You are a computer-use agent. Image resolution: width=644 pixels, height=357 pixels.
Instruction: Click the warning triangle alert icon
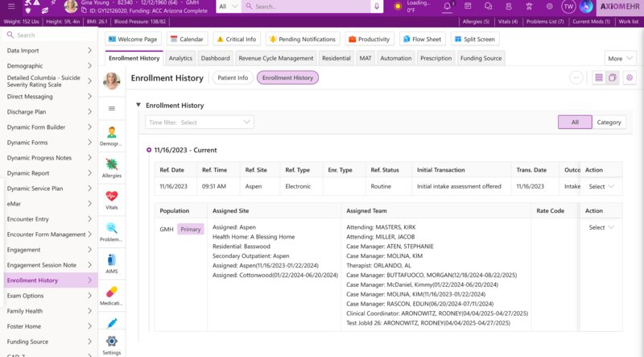[x=36, y=3]
